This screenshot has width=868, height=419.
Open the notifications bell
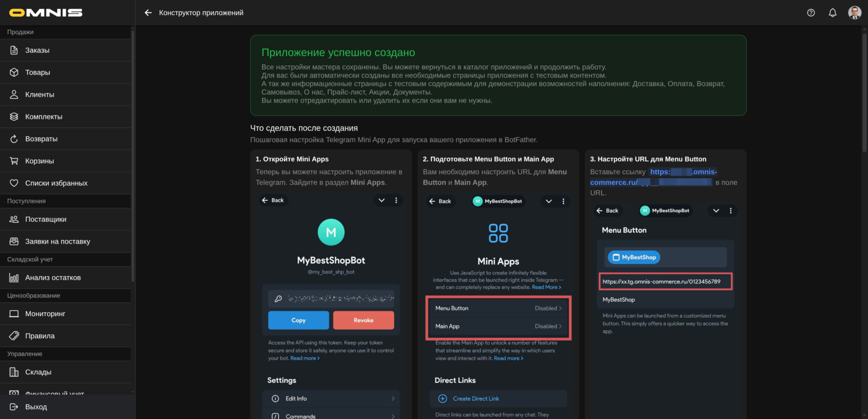[832, 13]
